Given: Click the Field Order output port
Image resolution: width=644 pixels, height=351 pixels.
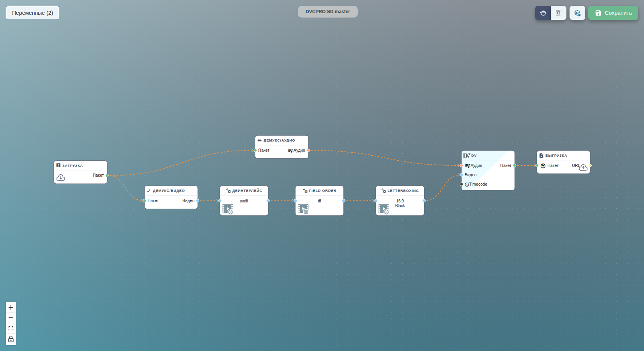Looking at the screenshot, I should [343, 201].
